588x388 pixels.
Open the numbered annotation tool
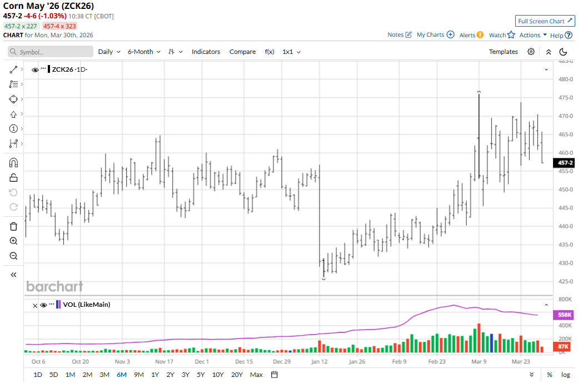13,129
